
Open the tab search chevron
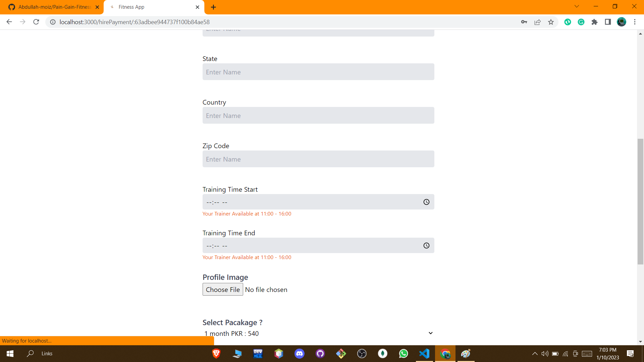point(577,6)
